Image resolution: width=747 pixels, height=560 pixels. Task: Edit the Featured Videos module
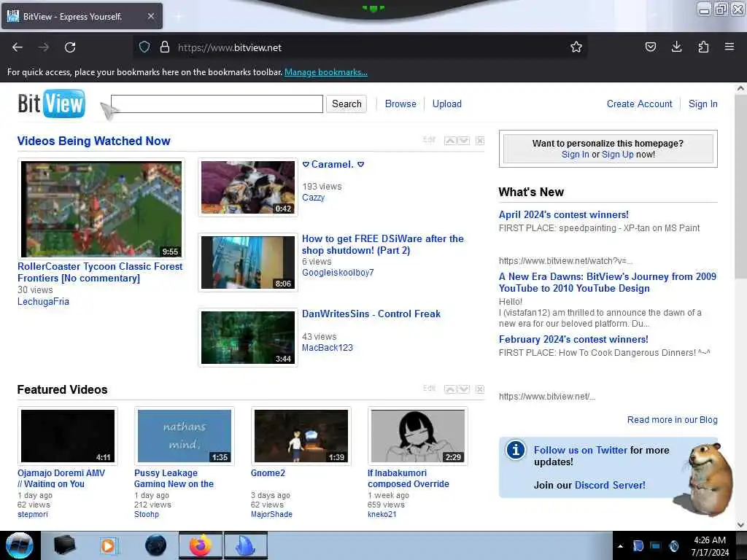(429, 388)
